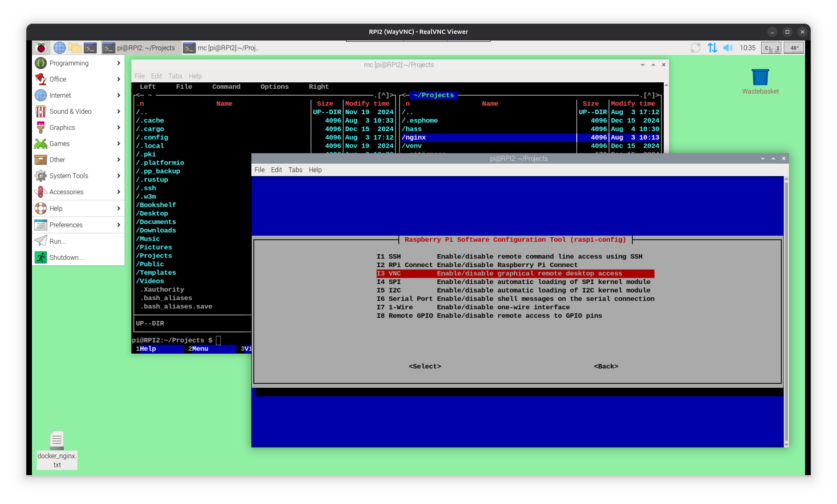Open the file manager folder icon in taskbar
This screenshot has height=504, width=837.
click(x=75, y=48)
